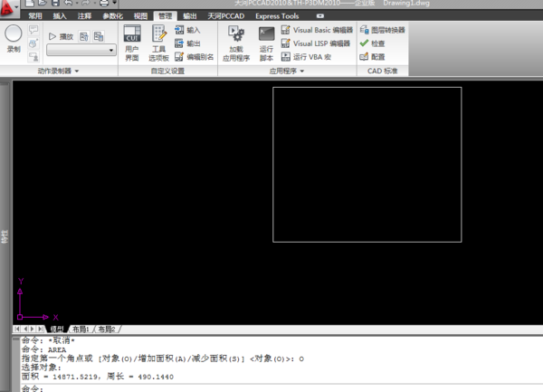This screenshot has height=392, width=543.
Task: Open the 工具选项板 customization
Action: (159, 43)
